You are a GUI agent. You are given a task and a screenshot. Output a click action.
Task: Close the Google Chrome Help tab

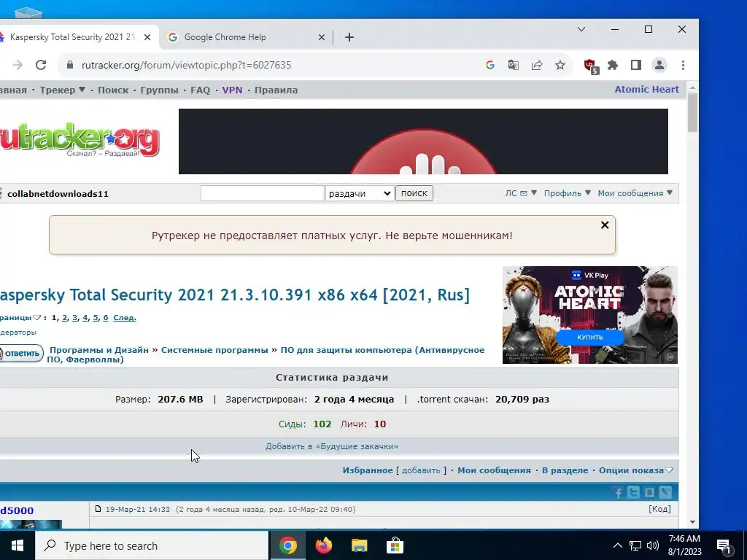click(x=322, y=37)
